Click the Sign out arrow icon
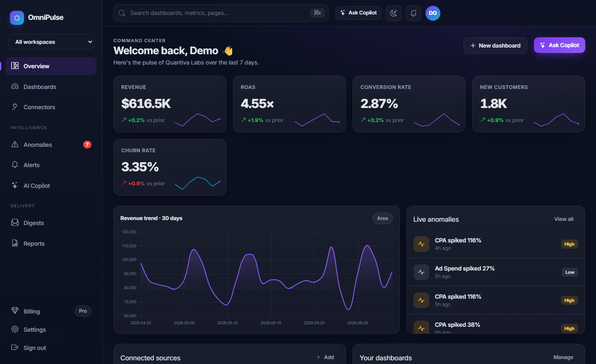 point(15,347)
